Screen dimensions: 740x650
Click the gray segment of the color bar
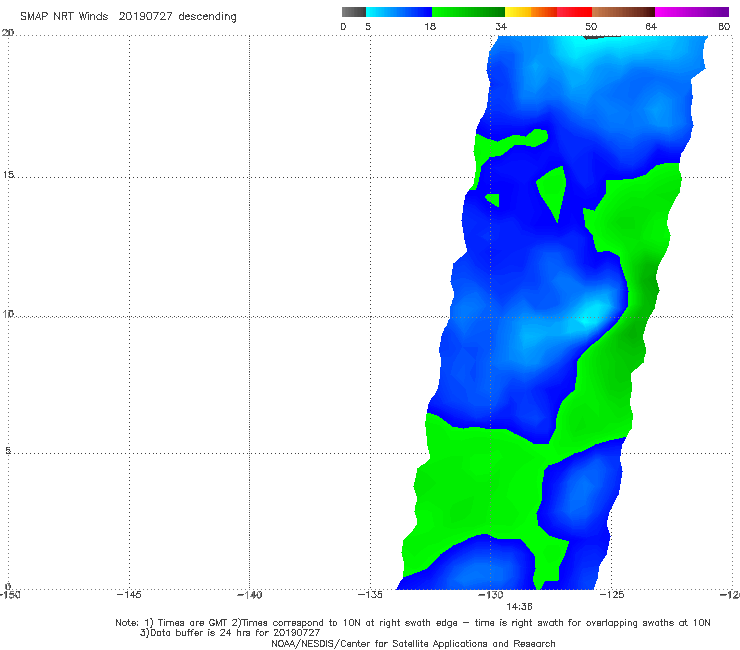click(354, 12)
